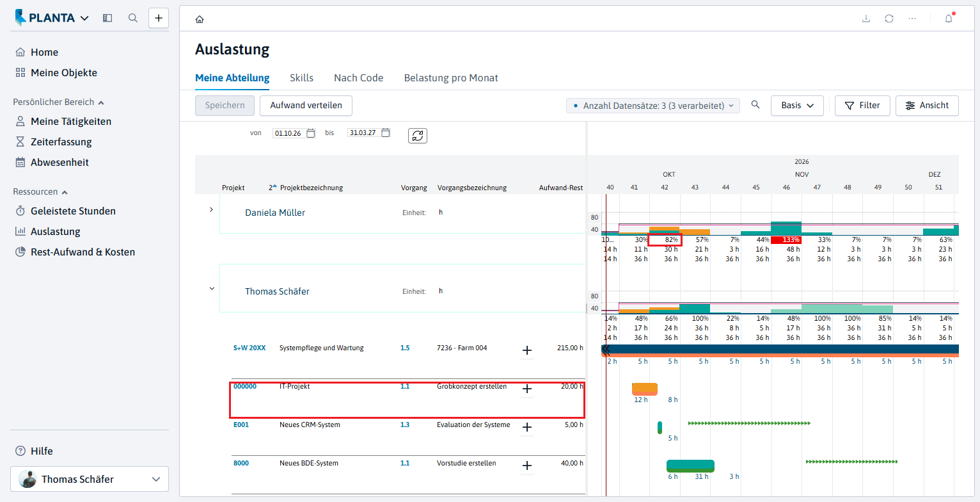
Task: Open Rest-Aufwand & Kosten in the sidebar
Action: tap(83, 252)
